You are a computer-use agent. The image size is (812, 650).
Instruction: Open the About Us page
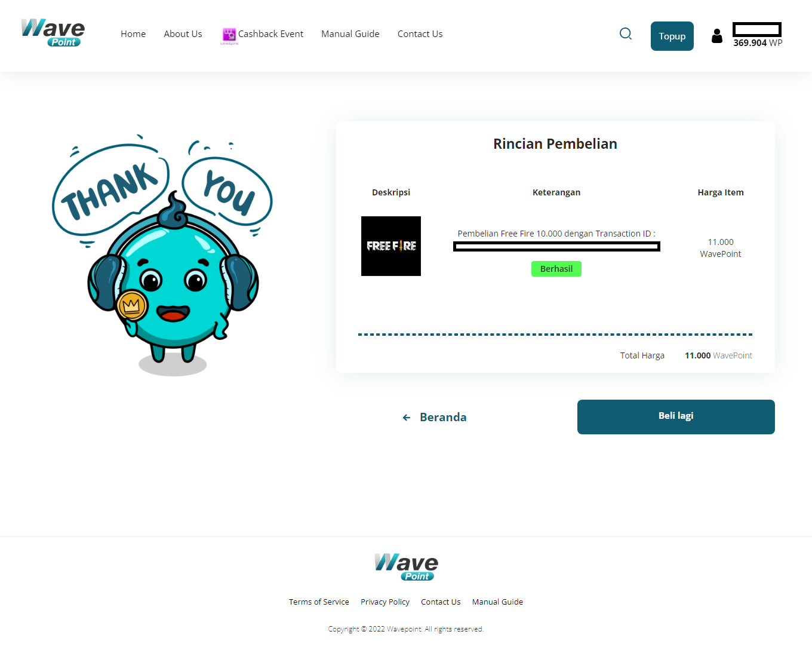pos(183,34)
